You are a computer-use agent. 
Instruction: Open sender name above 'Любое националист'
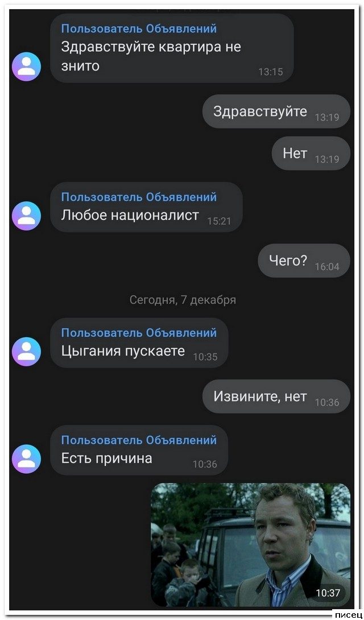click(139, 196)
